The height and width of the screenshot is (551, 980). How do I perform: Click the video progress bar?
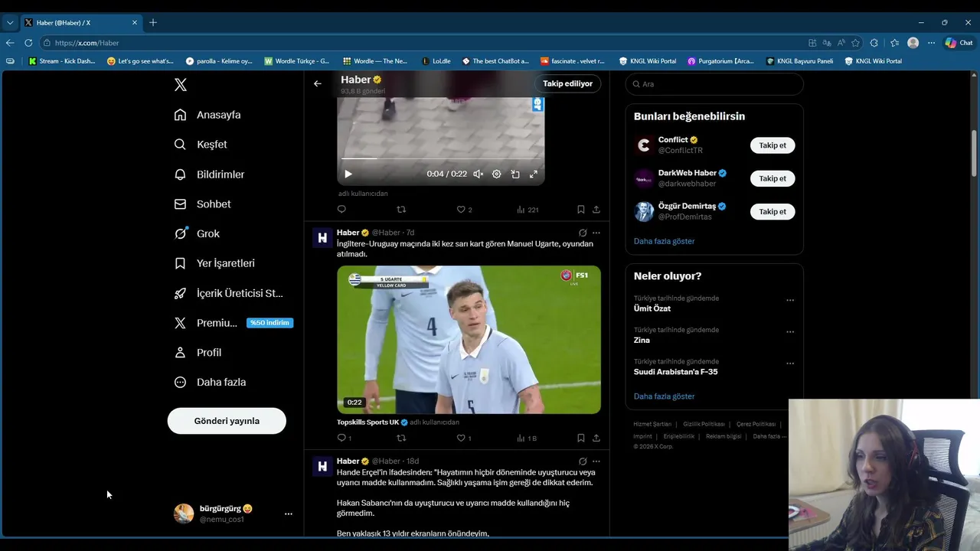[x=441, y=158]
